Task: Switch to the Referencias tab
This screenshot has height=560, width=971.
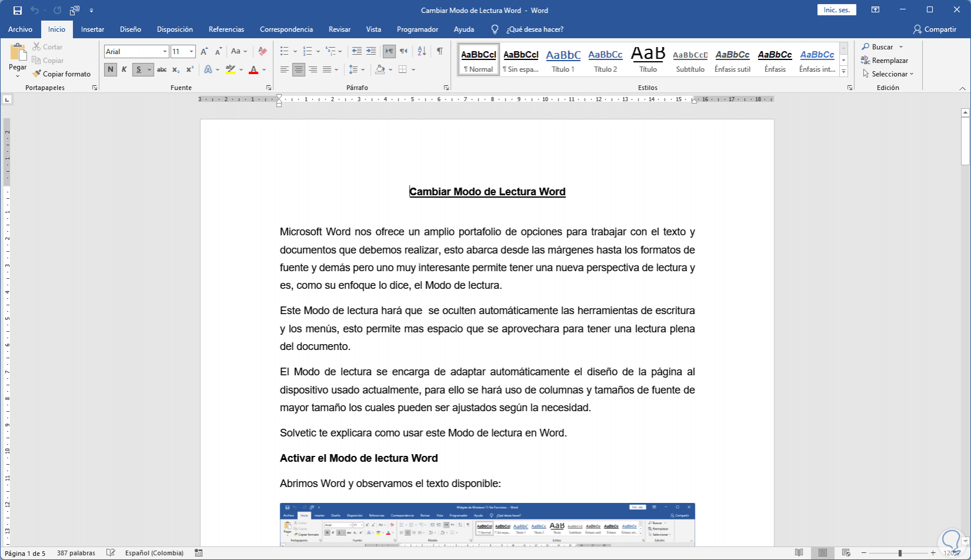Action: [x=226, y=29]
